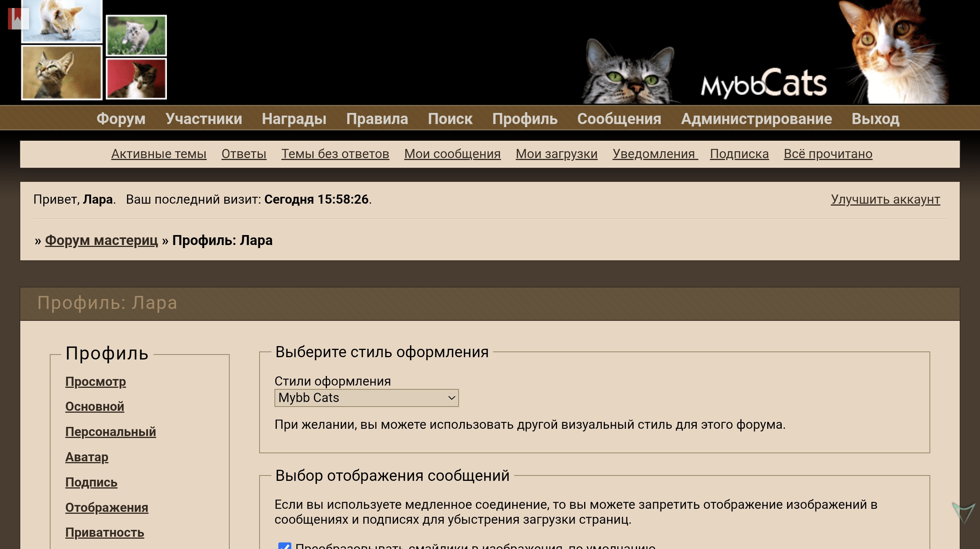980x549 pixels.
Task: Click Выход to log out
Action: coord(875,119)
